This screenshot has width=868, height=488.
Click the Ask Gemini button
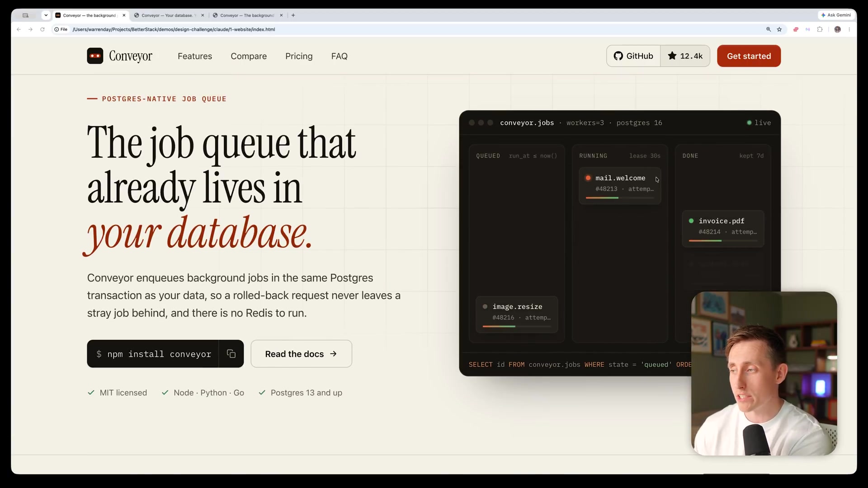[836, 15]
